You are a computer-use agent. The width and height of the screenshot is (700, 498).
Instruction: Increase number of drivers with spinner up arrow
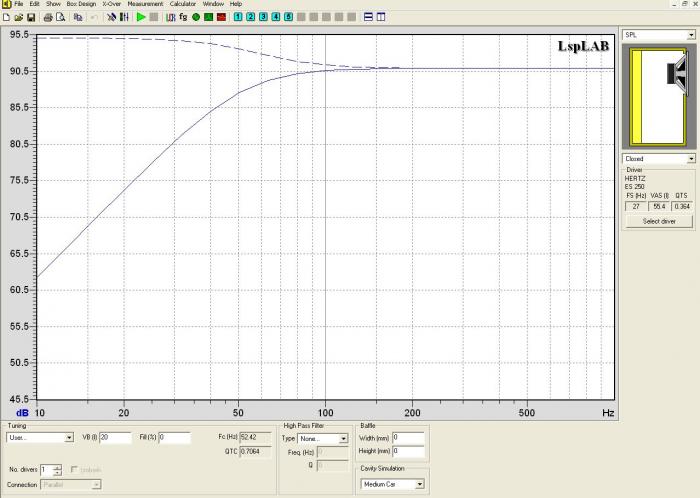(58, 466)
